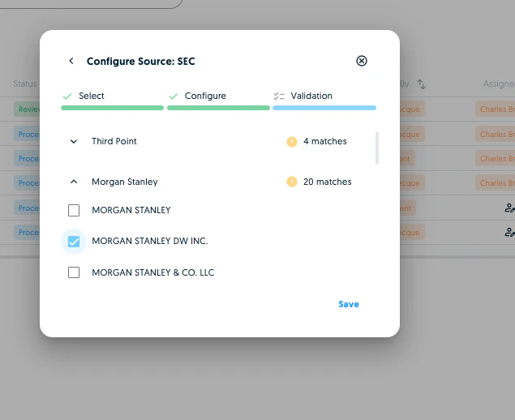The image size is (515, 420).
Task: Collapse the Morgan Stanley group
Action: pos(74,182)
